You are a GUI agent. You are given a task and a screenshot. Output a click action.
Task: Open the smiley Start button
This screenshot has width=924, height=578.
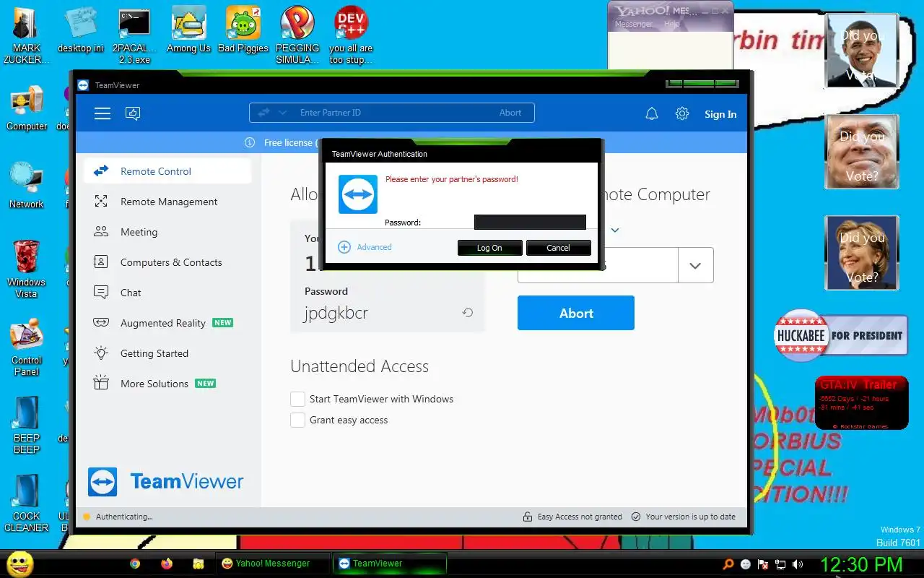point(20,564)
